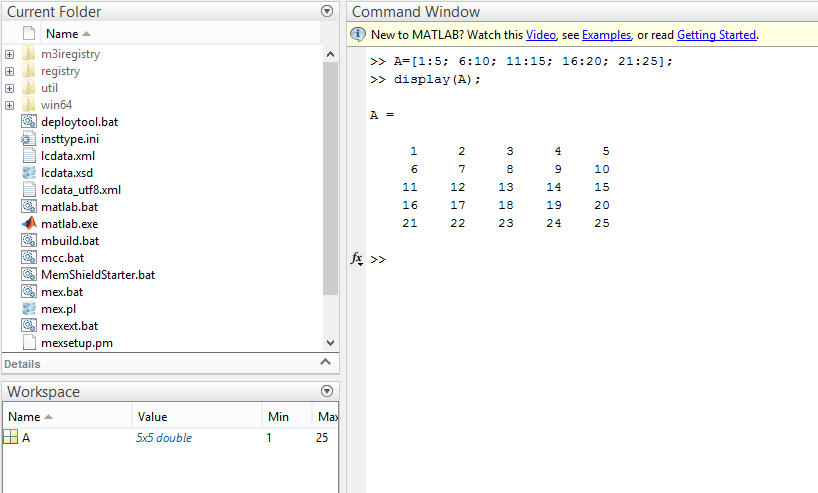Select the lcdata.xml file name
This screenshot has width=818, height=493.
(68, 156)
